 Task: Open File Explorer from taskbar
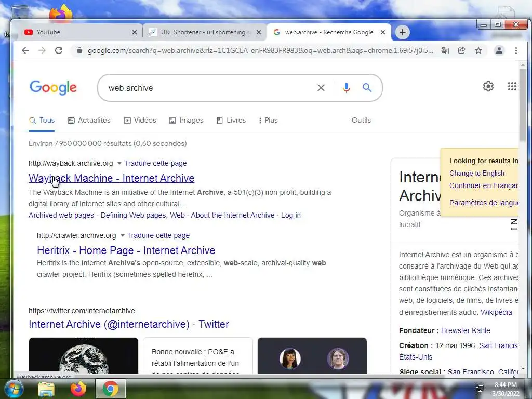click(46, 389)
